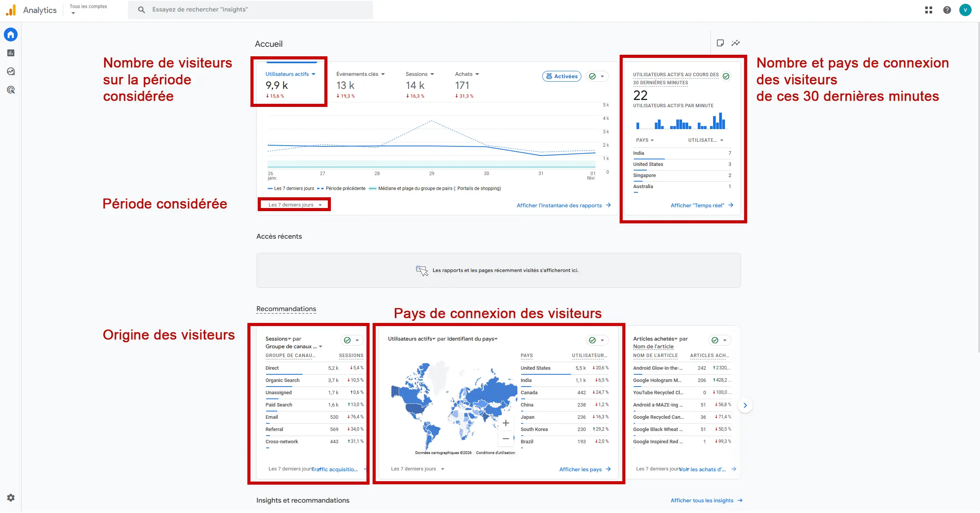Click the share/note icon beside insights icon

(720, 43)
